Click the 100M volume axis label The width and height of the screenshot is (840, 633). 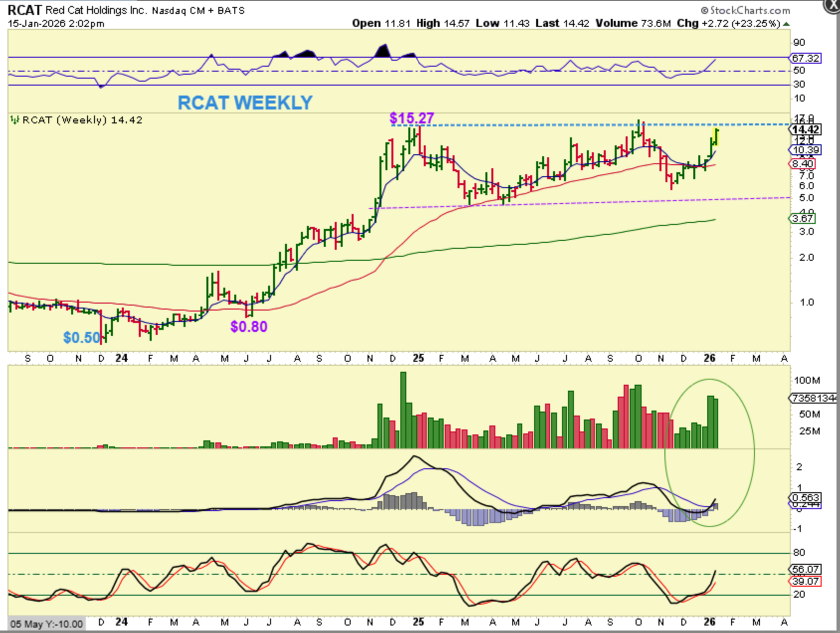(x=807, y=381)
